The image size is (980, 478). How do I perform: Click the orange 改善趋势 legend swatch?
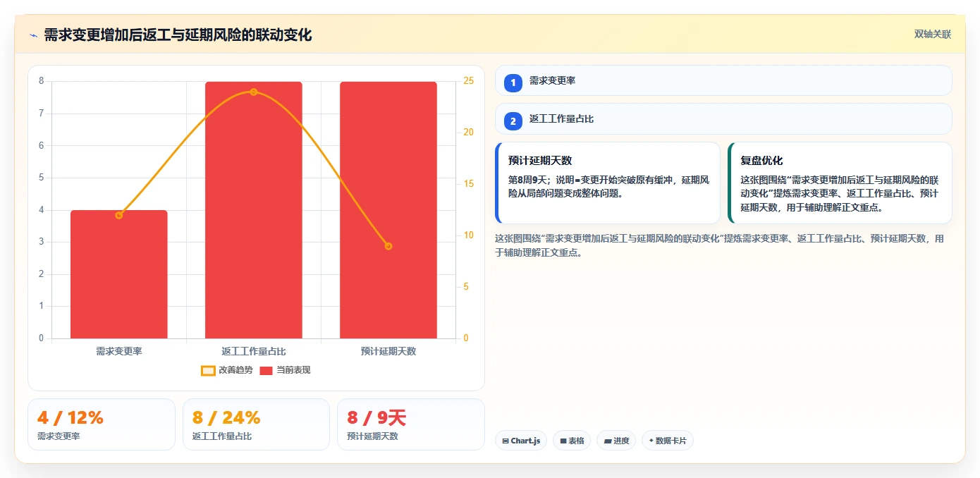pyautogui.click(x=208, y=371)
